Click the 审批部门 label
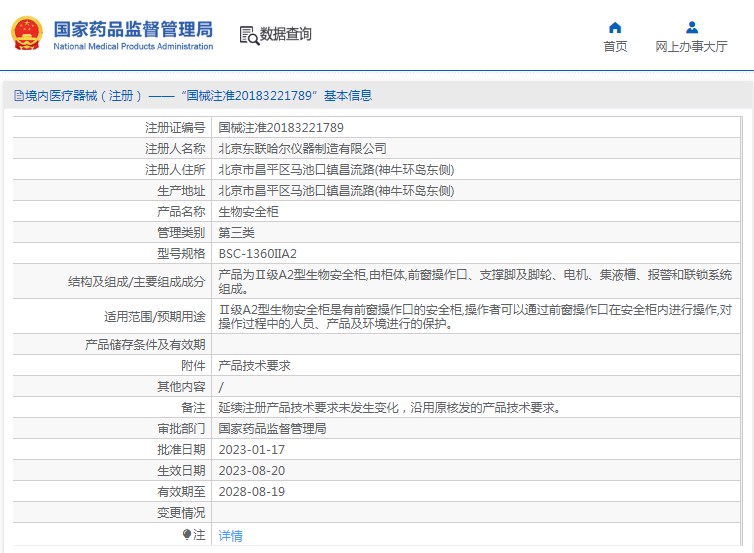This screenshot has height=553, width=754. click(181, 428)
